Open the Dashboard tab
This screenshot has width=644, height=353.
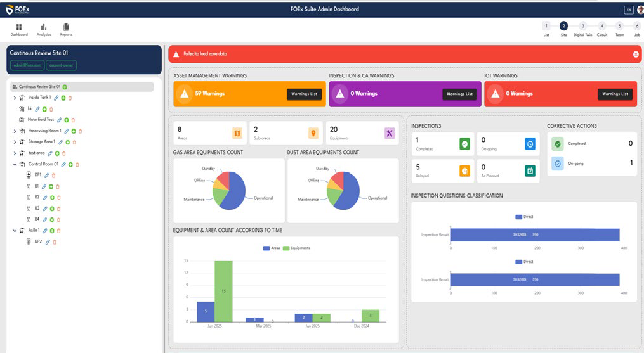[x=19, y=30]
